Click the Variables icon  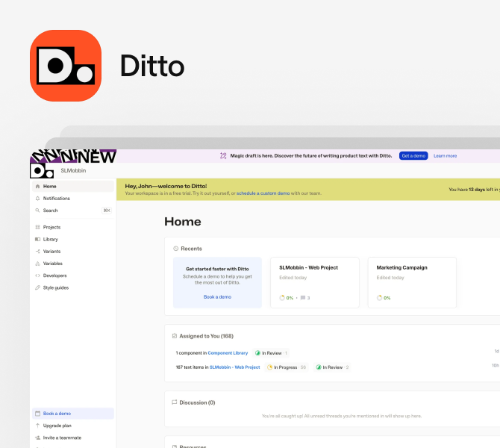coord(37,264)
